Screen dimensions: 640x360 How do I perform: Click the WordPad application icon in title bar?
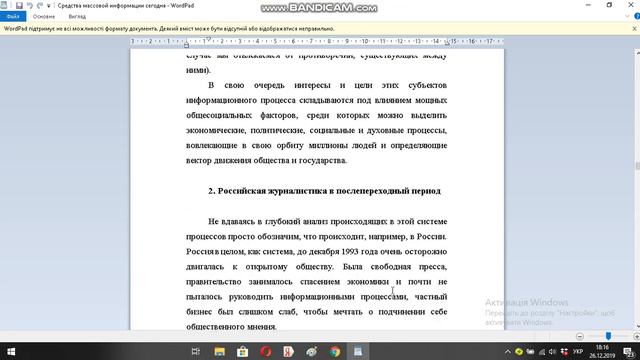pyautogui.click(x=4, y=5)
